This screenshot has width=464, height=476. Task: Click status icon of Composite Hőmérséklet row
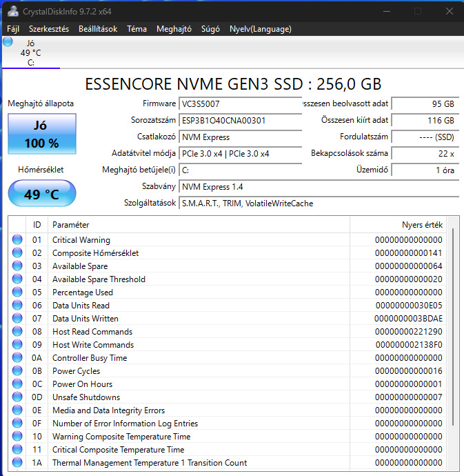tap(17, 252)
